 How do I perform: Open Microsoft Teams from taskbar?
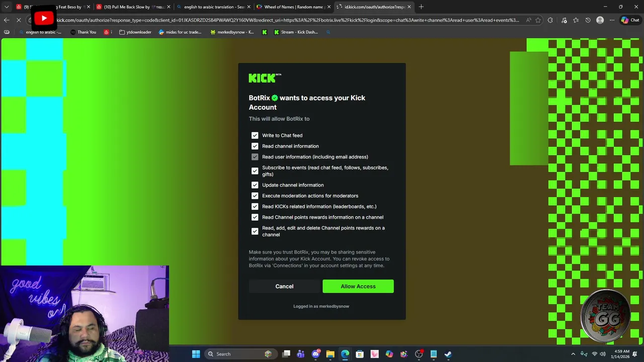click(x=301, y=354)
